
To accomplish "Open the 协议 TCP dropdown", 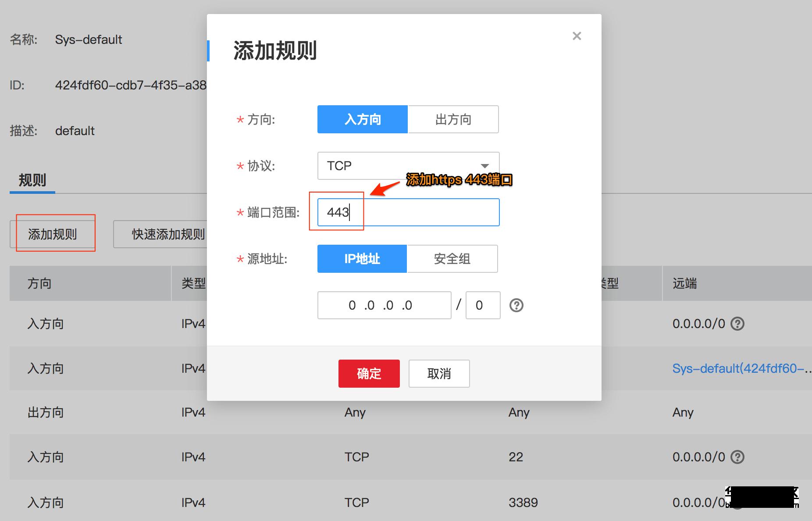I will coord(408,166).
